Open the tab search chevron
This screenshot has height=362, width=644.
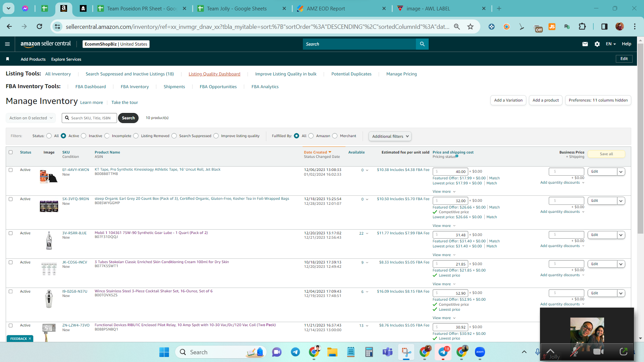[x=8, y=9]
